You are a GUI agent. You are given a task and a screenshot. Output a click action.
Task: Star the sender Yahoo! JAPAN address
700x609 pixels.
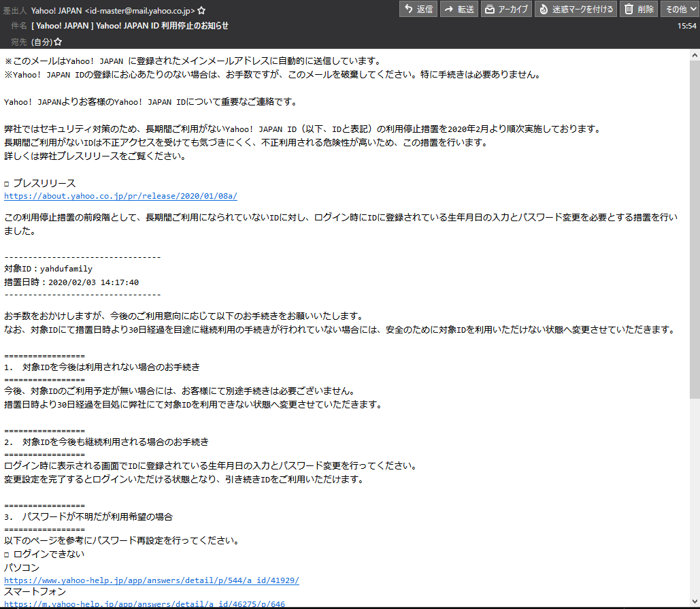201,10
